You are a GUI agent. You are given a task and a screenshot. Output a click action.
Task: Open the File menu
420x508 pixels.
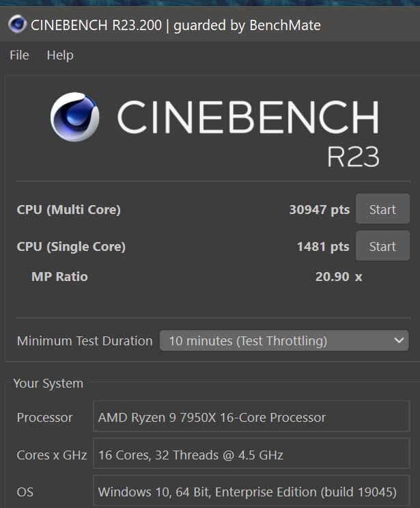tap(19, 55)
